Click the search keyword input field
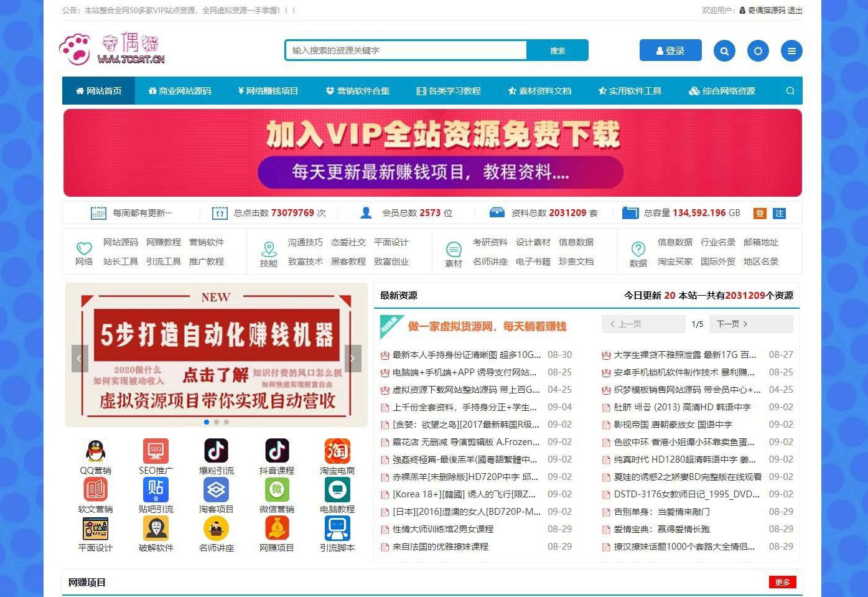Screen dimensions: 868x597 point(406,50)
